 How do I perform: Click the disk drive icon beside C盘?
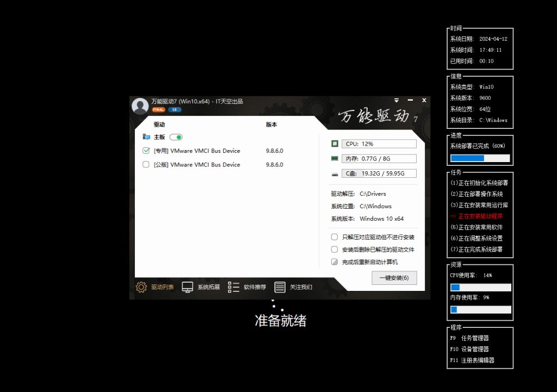[335, 174]
